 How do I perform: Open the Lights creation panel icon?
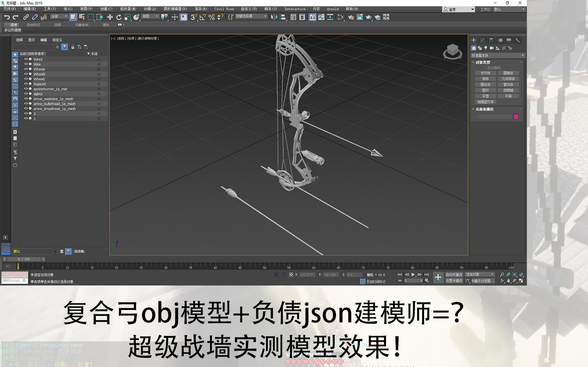pyautogui.click(x=486, y=48)
